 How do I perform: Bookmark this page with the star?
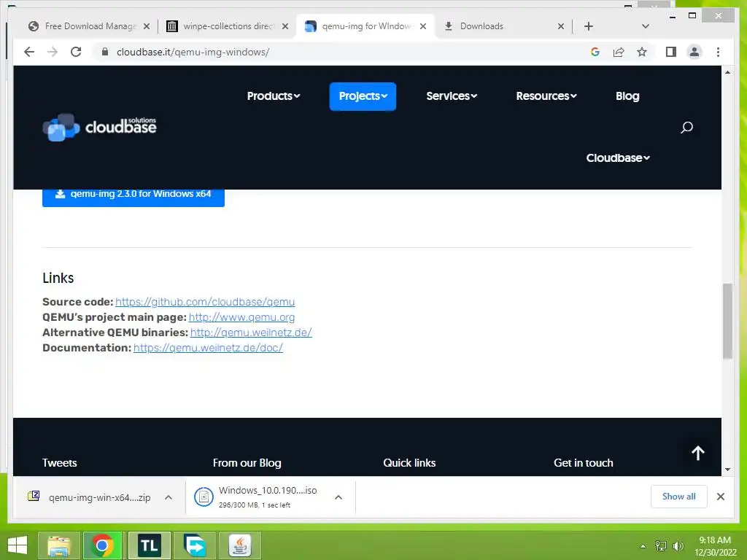coord(642,52)
